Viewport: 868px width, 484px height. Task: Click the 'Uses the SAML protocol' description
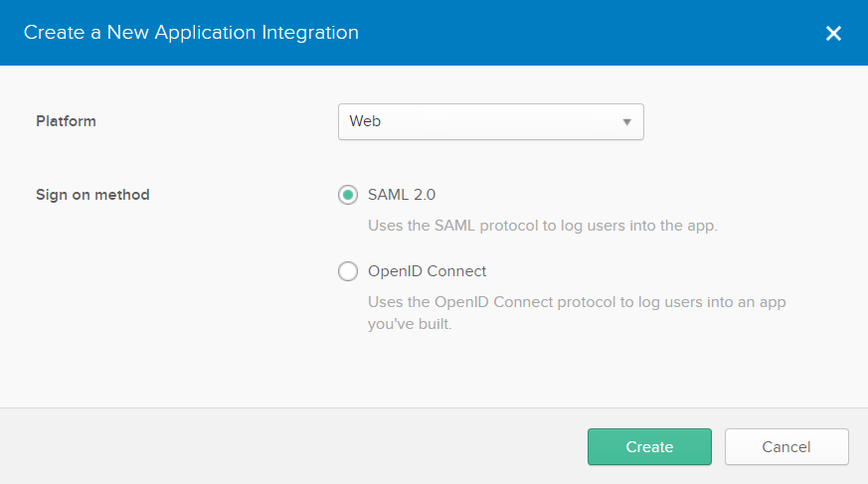point(543,226)
